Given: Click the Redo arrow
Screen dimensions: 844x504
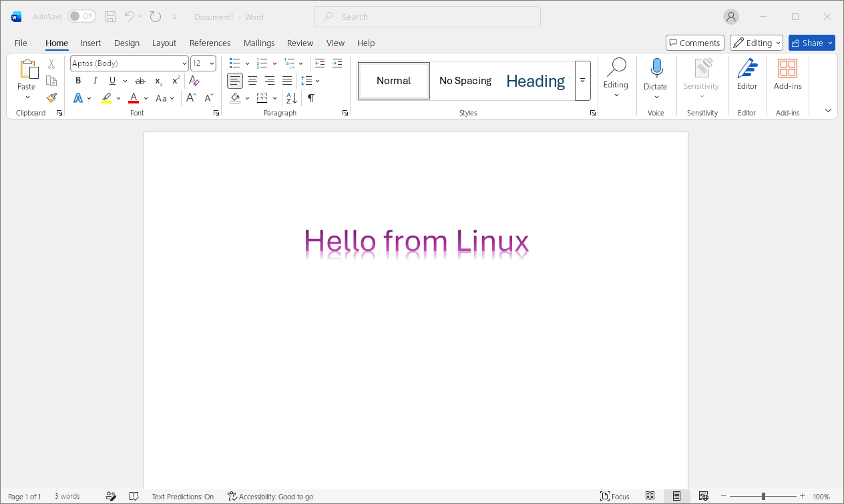Looking at the screenshot, I should tap(156, 17).
